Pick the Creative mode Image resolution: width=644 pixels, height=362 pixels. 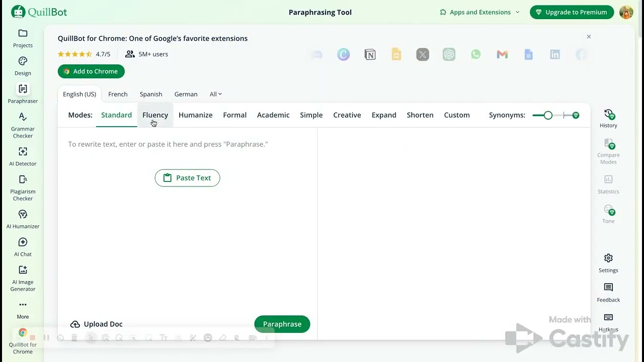(347, 115)
